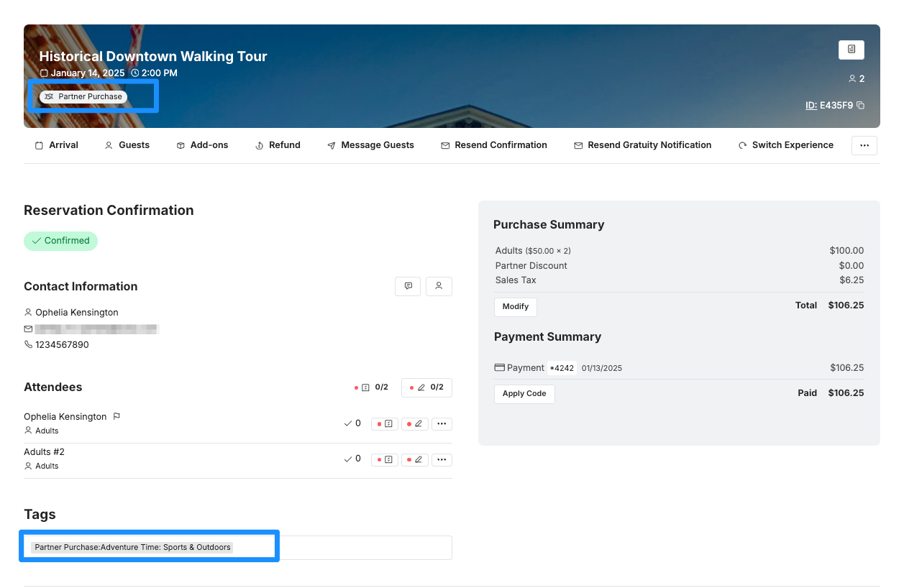Open the notes document icon in header
Screen dimensions: 904x588
(851, 50)
